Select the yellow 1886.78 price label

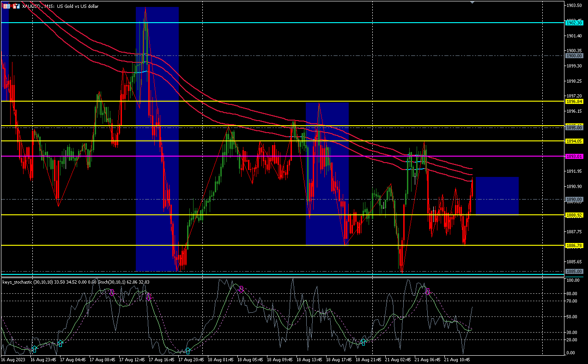pos(574,245)
